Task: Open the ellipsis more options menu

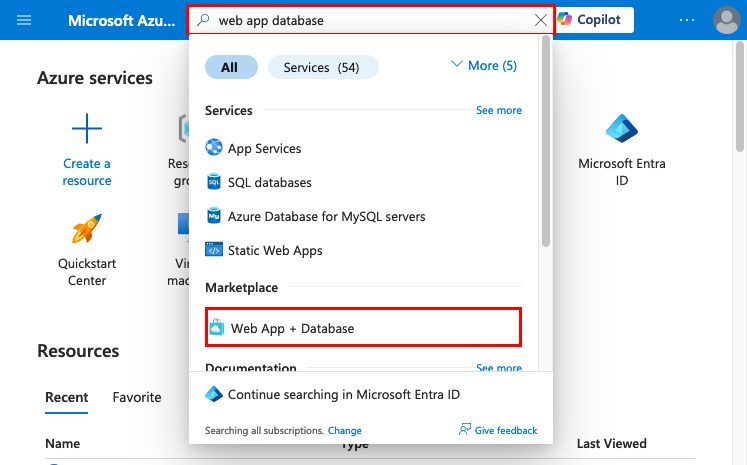Action: (x=686, y=20)
